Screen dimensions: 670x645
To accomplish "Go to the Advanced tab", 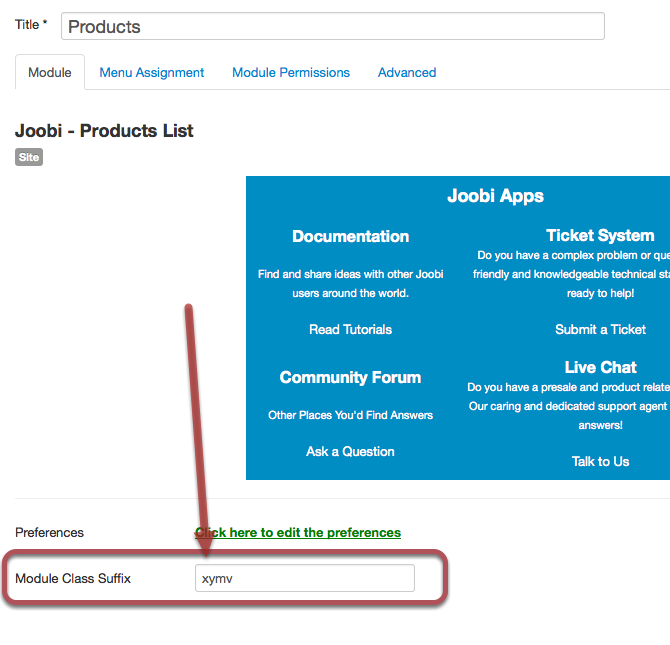I will coord(407,72).
